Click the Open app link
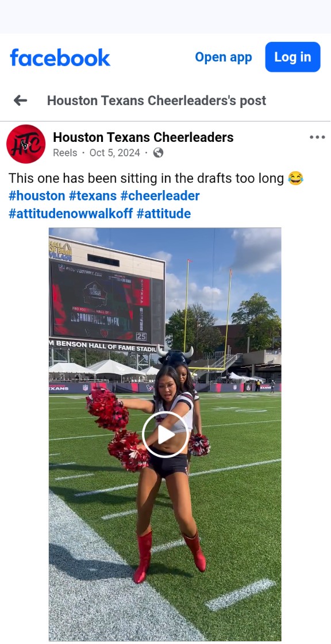 [224, 57]
